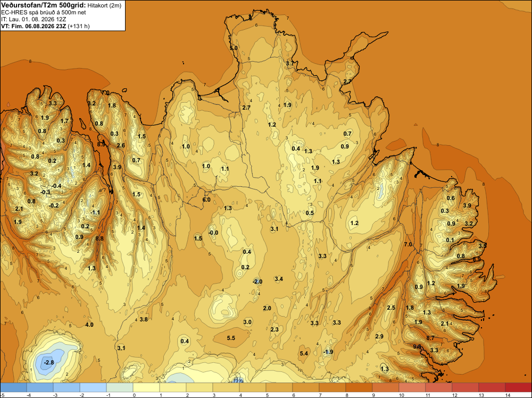Select the 2.3 temperature value

point(275,329)
